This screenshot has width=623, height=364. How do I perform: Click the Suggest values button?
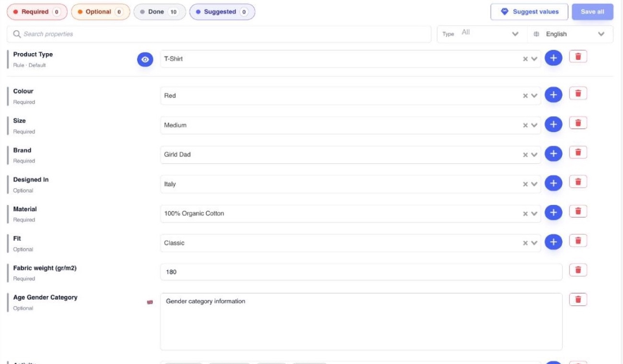click(x=529, y=12)
